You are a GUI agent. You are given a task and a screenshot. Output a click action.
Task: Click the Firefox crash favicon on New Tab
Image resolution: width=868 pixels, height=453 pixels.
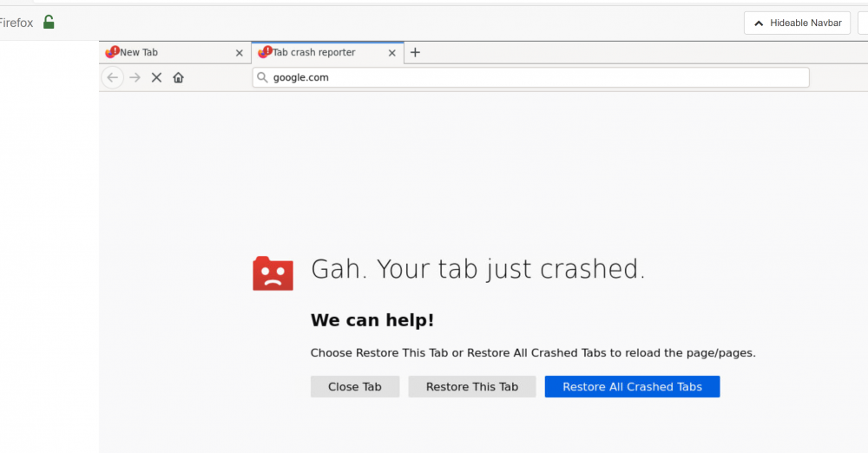tap(112, 52)
